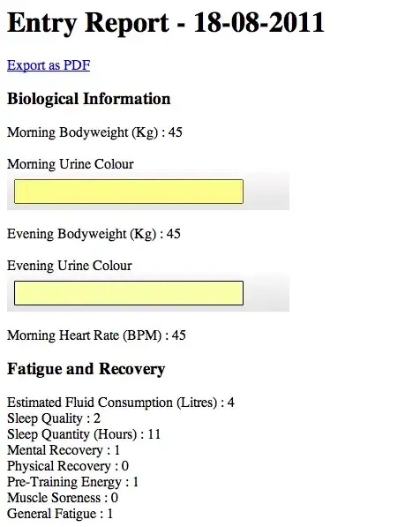Click the Muscle Soreness entry
The height and width of the screenshot is (527, 420).
click(63, 498)
